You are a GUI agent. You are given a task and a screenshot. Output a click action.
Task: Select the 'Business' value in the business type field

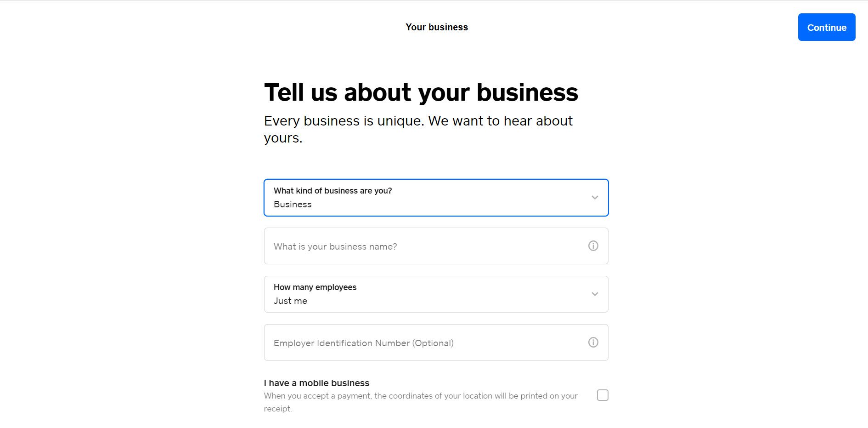point(293,204)
